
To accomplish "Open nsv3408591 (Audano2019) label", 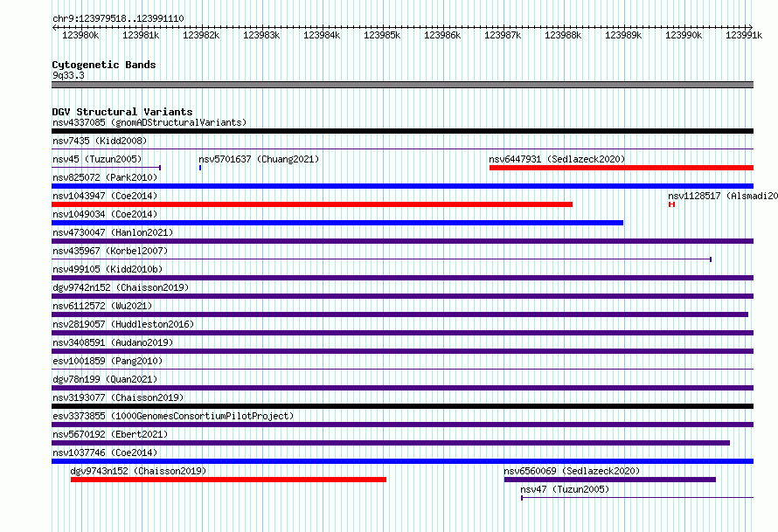I will [113, 342].
